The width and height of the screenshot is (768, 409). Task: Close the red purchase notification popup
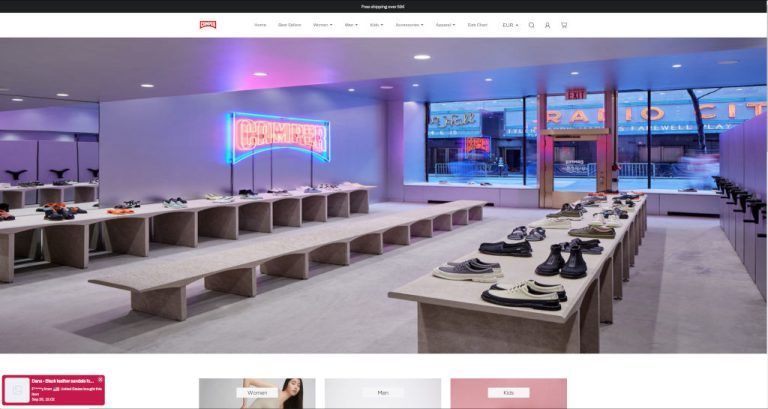100,380
